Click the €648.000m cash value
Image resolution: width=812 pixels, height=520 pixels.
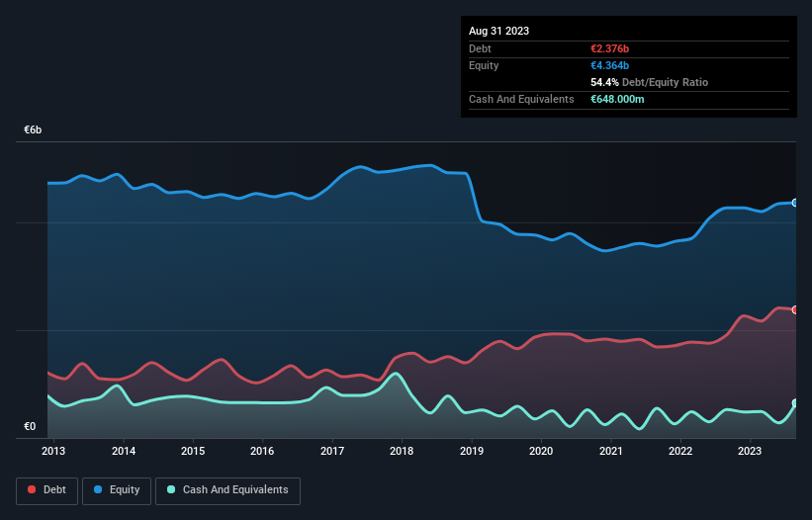617,99
